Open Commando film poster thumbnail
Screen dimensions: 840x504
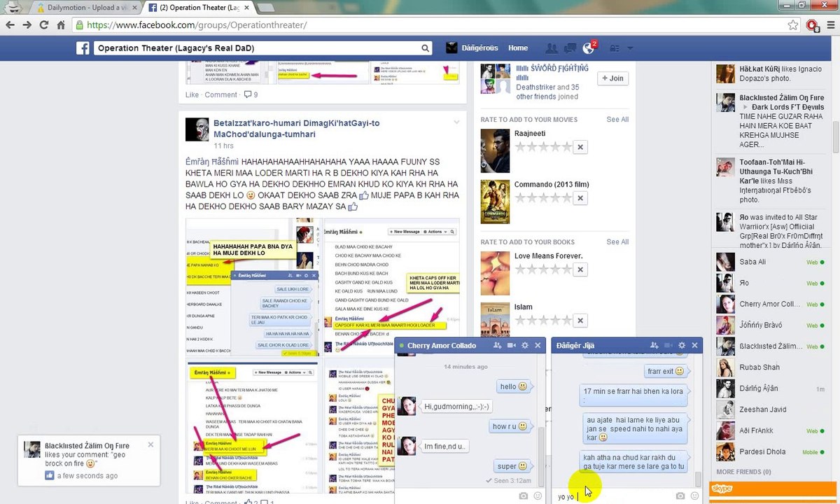tap(495, 202)
